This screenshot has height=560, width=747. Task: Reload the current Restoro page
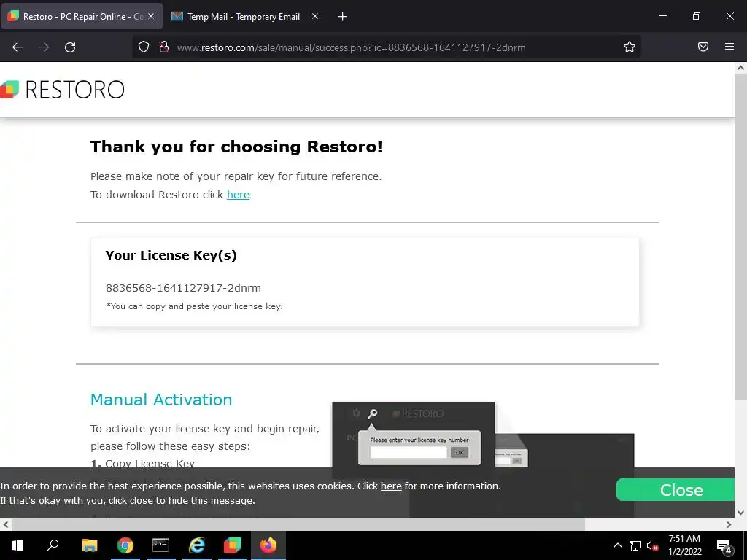point(70,47)
